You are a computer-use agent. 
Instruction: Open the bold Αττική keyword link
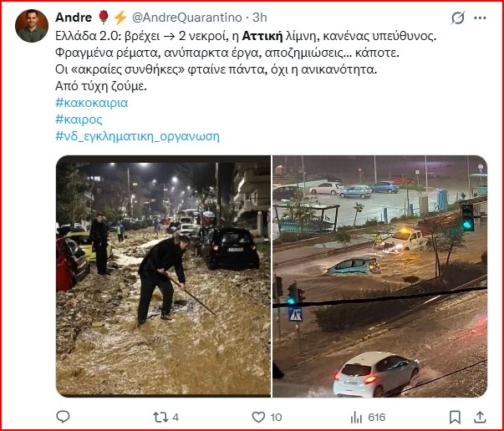click(x=262, y=36)
